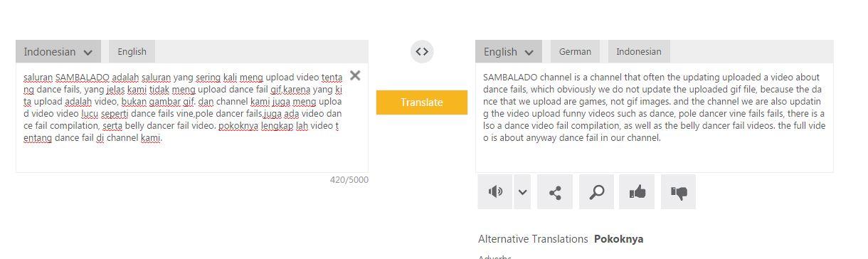Share the translation using the share icon
868x259 pixels.
point(555,192)
